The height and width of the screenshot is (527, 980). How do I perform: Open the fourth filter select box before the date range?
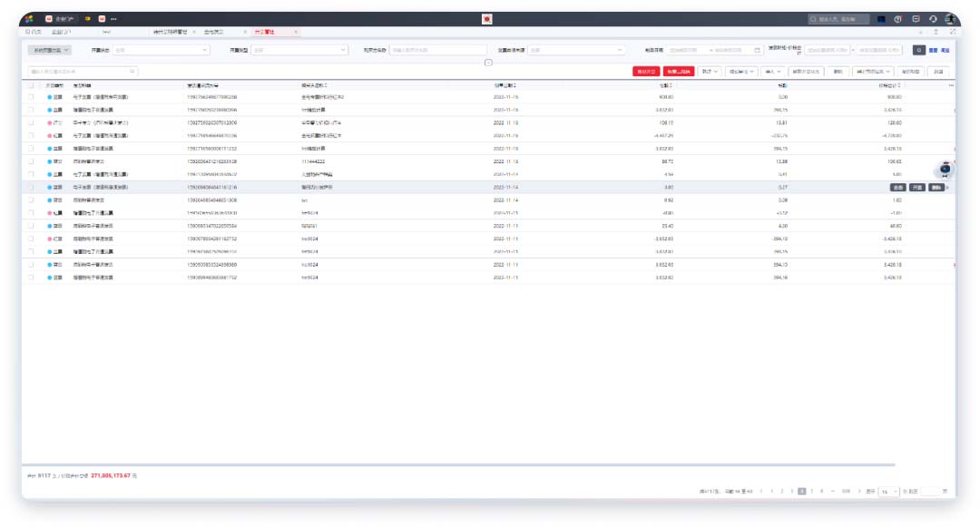[x=575, y=50]
